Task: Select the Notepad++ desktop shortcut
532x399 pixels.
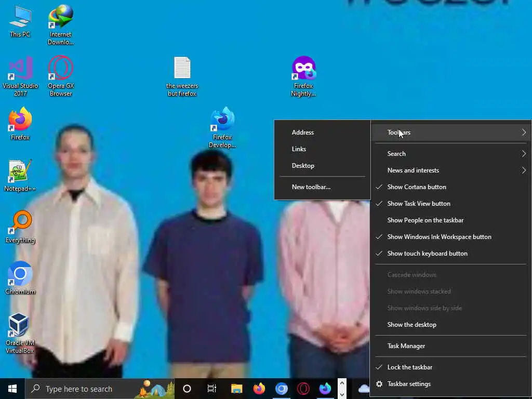Action: (x=20, y=176)
